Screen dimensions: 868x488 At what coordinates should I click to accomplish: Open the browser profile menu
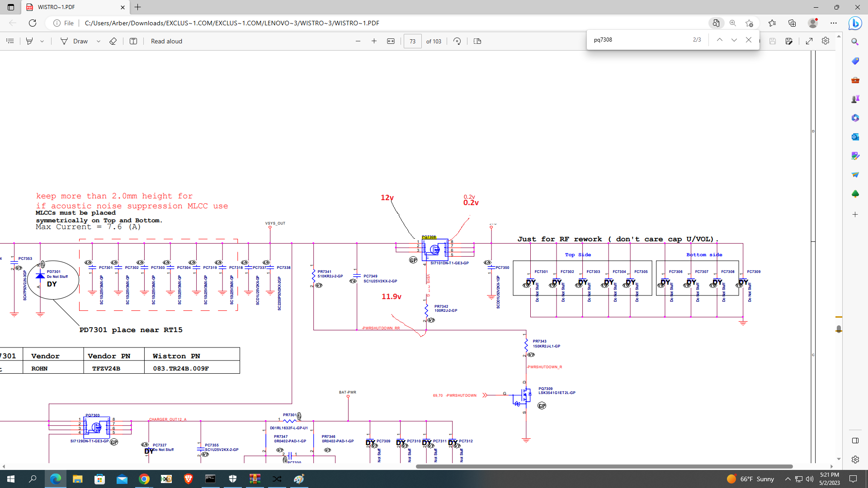[813, 23]
